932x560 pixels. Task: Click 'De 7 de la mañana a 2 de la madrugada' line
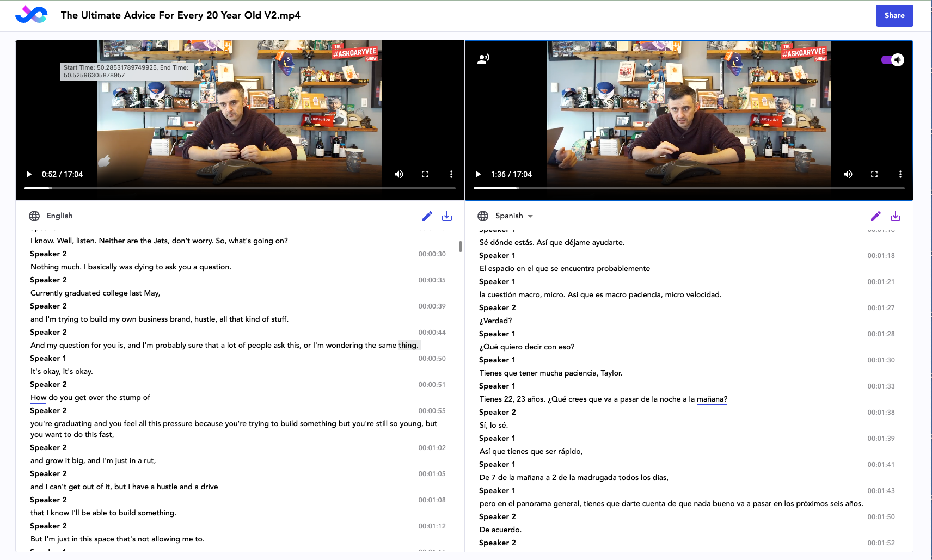click(574, 477)
